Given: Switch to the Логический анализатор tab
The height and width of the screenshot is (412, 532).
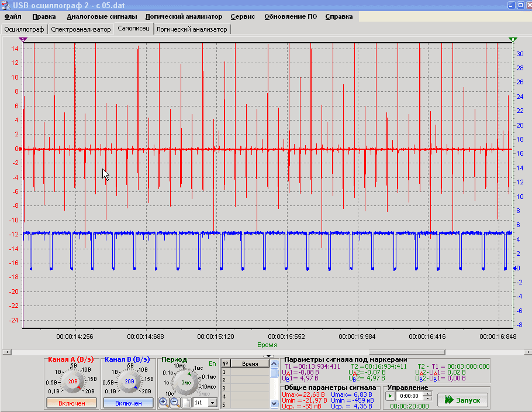Looking at the screenshot, I should point(192,29).
